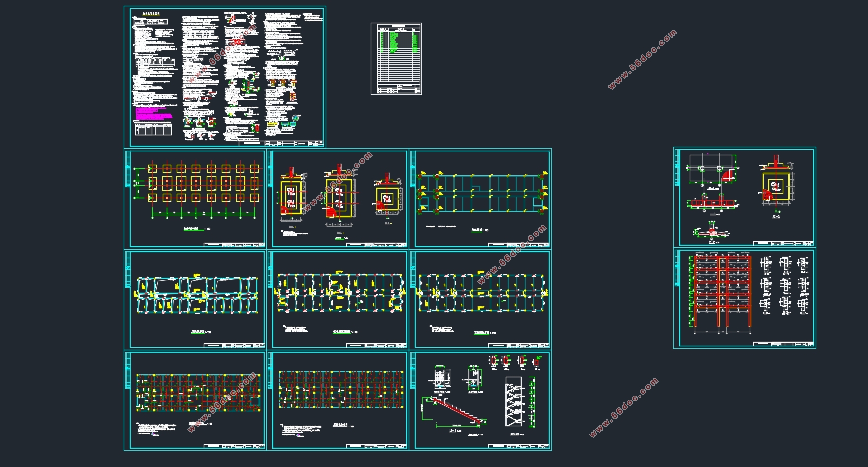Click the yellow square footing plan in right sheet
Image resolution: width=868 pixels, height=467 pixels.
[775, 186]
